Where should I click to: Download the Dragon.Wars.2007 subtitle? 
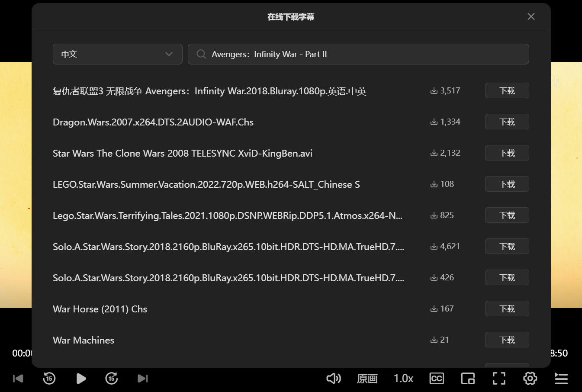tap(507, 122)
